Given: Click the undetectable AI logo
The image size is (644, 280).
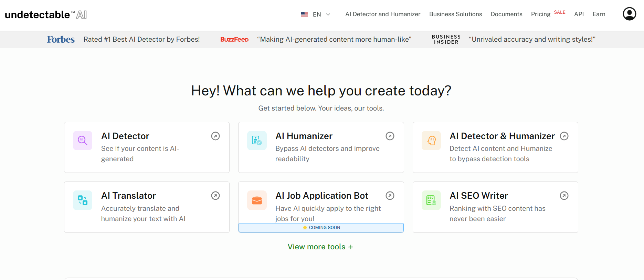Looking at the screenshot, I should tap(46, 14).
